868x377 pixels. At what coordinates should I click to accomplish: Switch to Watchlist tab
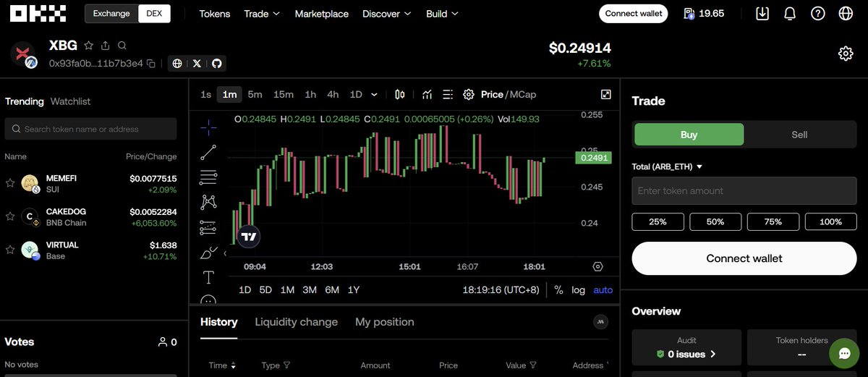(x=70, y=101)
